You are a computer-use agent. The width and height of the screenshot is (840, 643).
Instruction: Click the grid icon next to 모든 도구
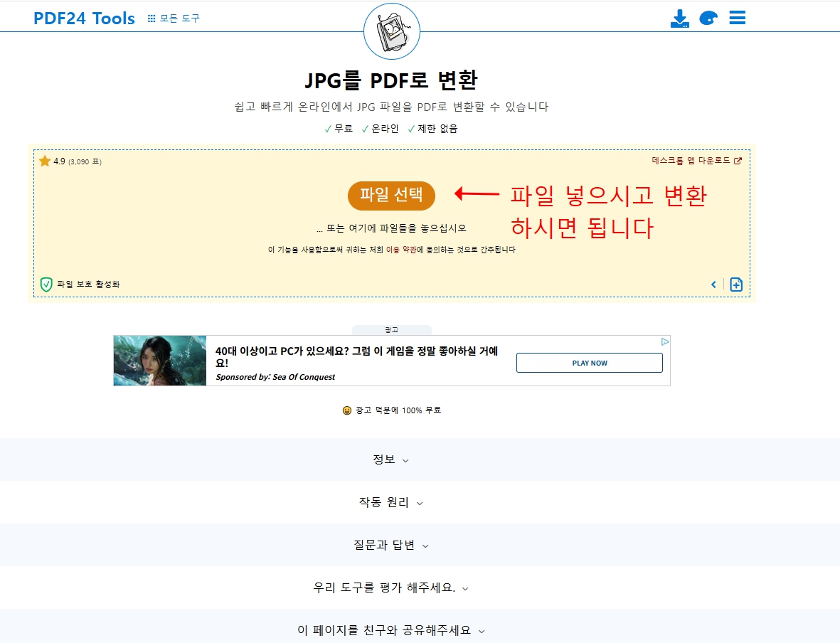[x=151, y=18]
